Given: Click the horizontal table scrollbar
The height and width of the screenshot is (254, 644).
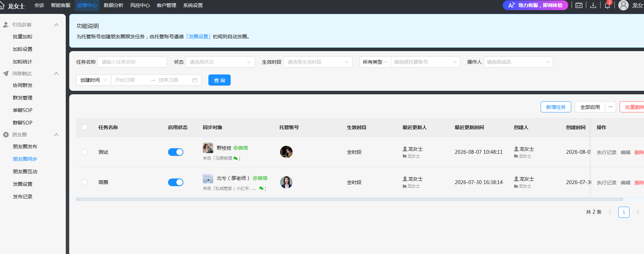Looking at the screenshot, I should [350, 199].
